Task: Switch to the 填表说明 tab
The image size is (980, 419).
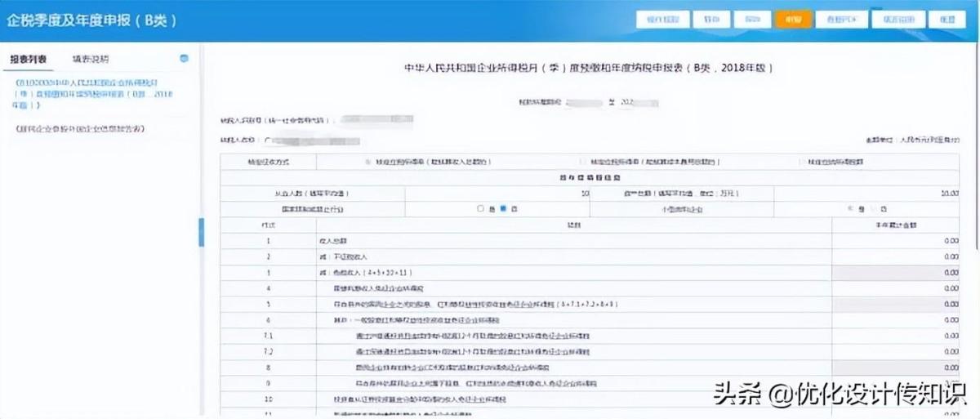Action: (90, 60)
